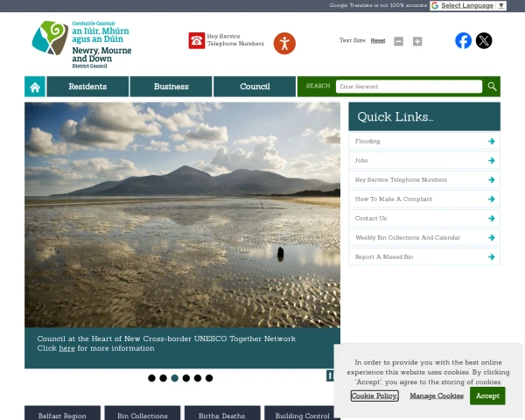
Task: Expand the Weekly Bin Collections arrow
Action: [491, 238]
